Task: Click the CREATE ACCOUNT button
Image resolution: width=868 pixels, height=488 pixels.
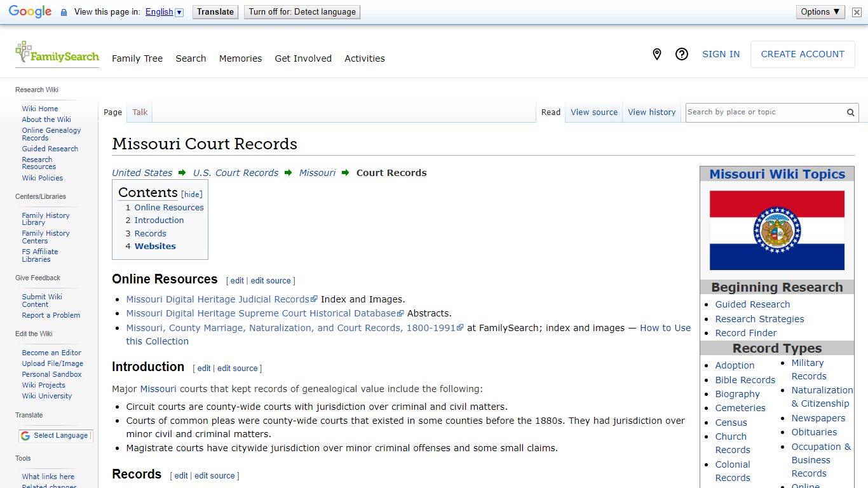Action: tap(803, 55)
